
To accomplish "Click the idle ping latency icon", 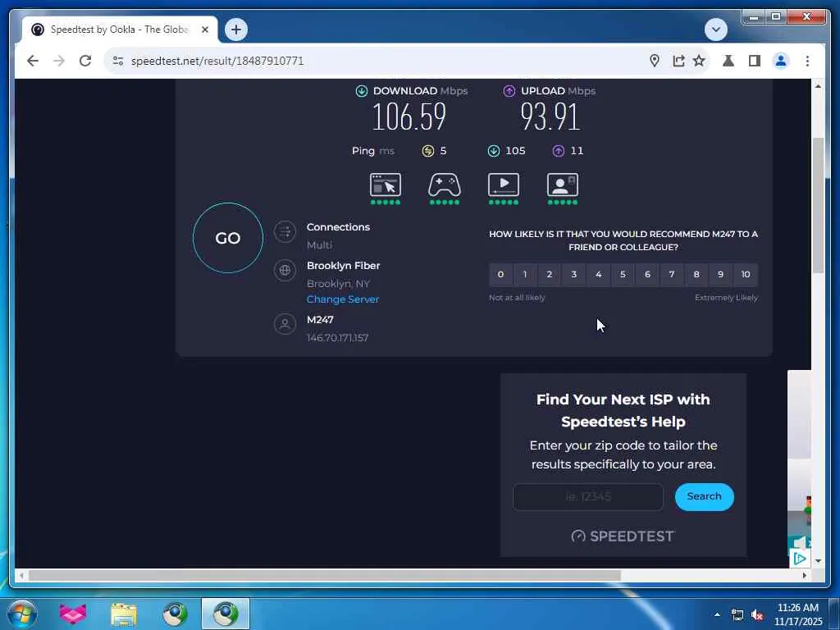I will (x=428, y=151).
